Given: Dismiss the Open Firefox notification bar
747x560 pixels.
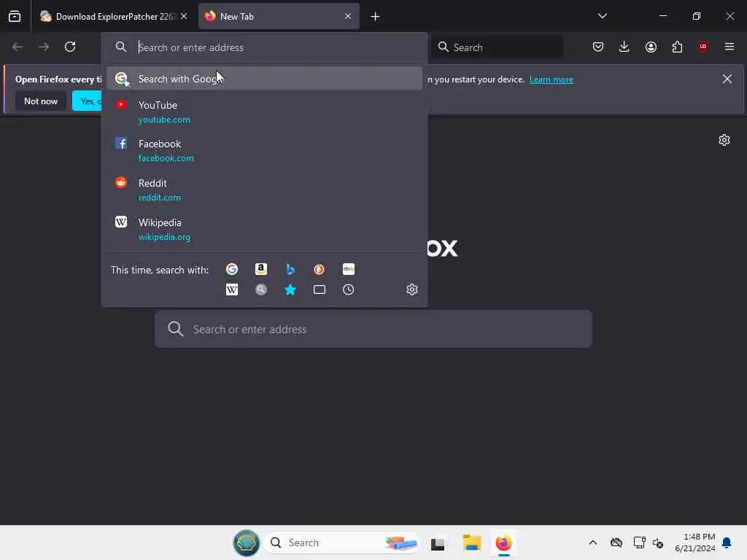Looking at the screenshot, I should pyautogui.click(x=727, y=79).
